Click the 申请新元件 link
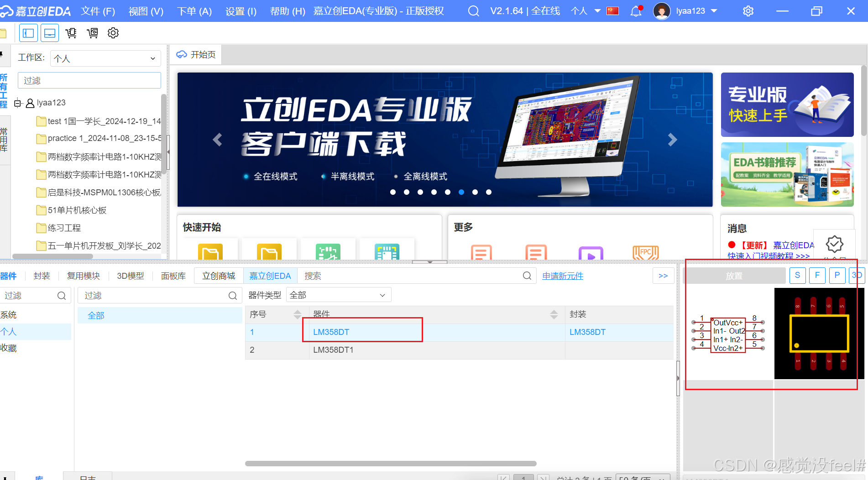The width and height of the screenshot is (868, 480). (x=563, y=276)
